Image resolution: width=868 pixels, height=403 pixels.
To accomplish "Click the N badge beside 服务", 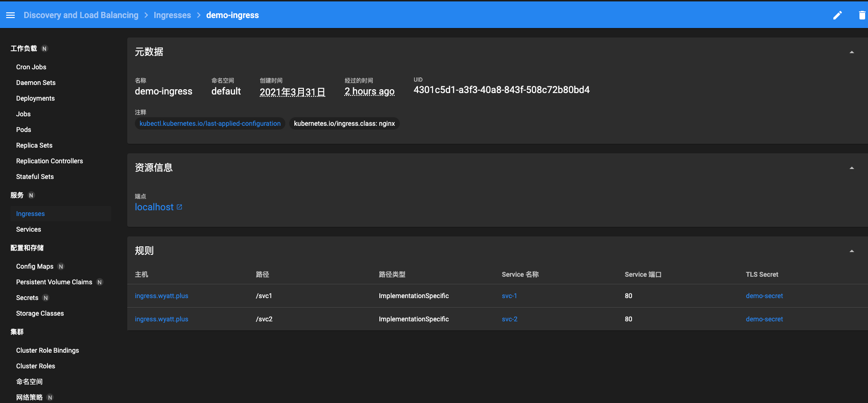I will pos(31,196).
